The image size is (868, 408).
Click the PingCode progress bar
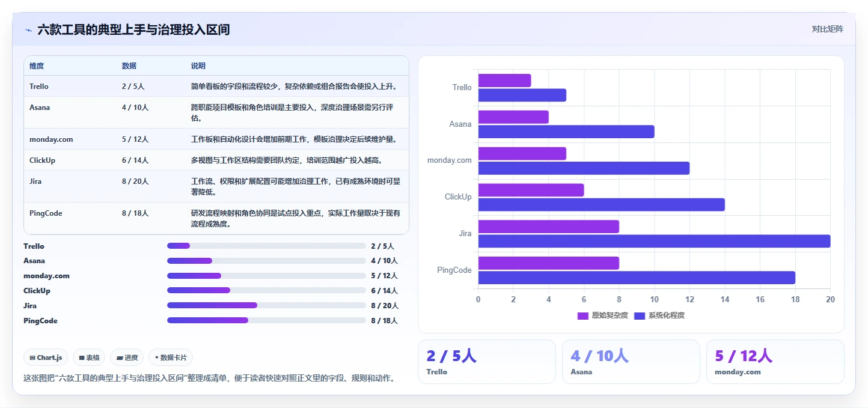coord(266,320)
